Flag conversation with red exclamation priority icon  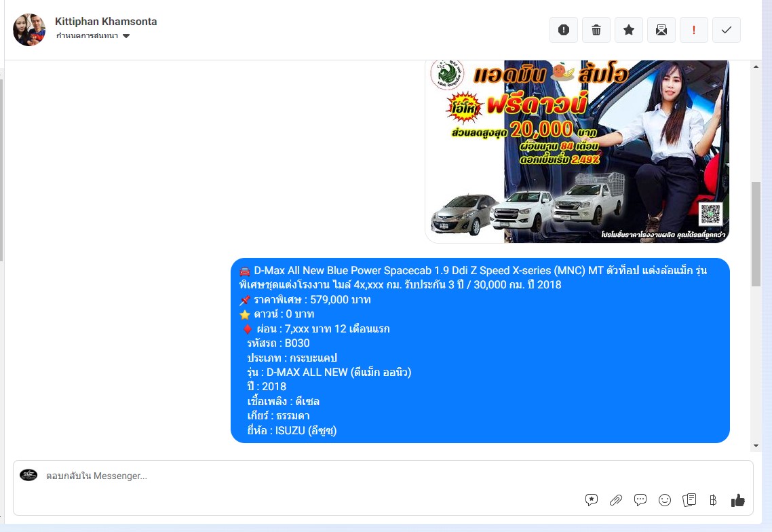[x=694, y=30]
